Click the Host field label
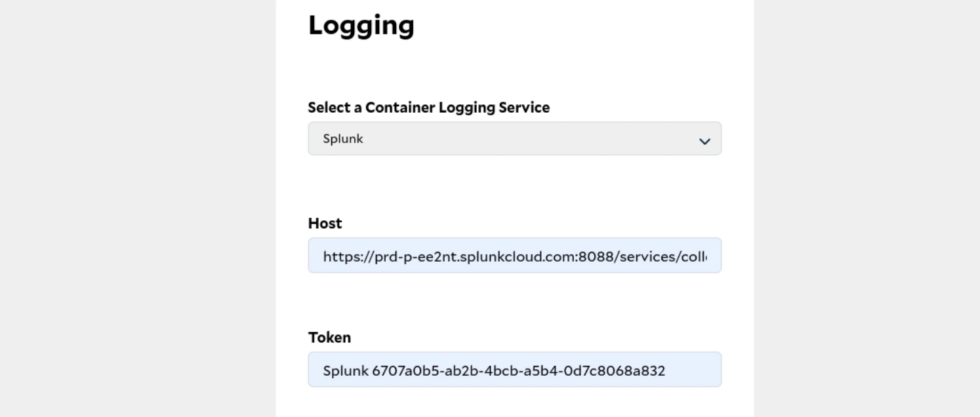Screen dimensions: 980x417 325,223
